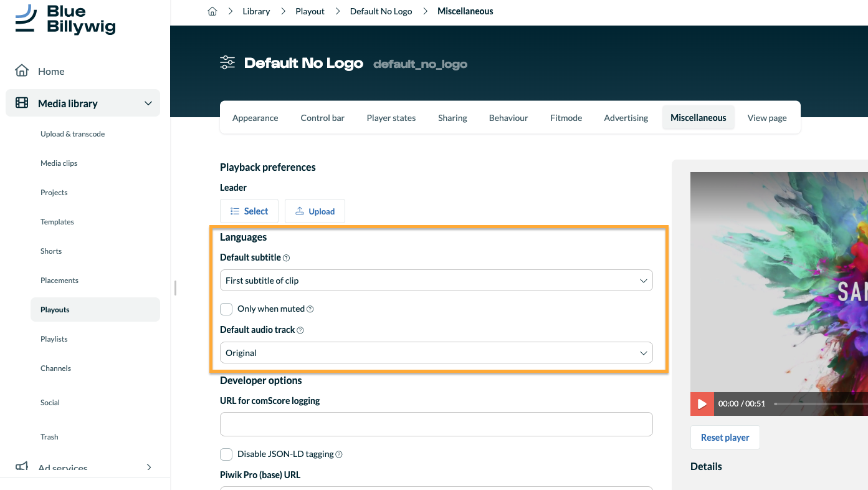
Task: Click the URL for comScore logging field
Action: click(x=436, y=424)
